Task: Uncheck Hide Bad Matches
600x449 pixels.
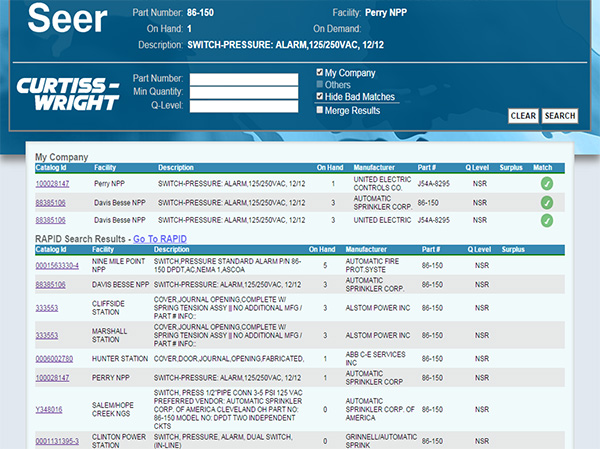Action: (320, 96)
